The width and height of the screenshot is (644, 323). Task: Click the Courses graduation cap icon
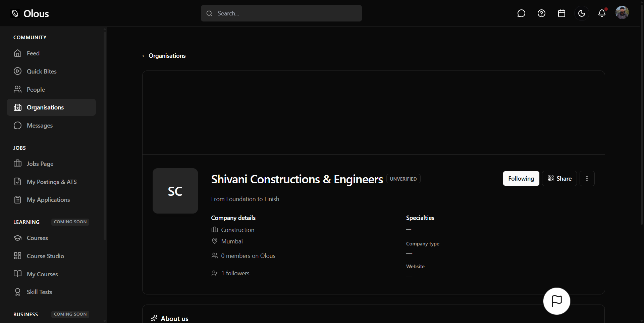(17, 238)
